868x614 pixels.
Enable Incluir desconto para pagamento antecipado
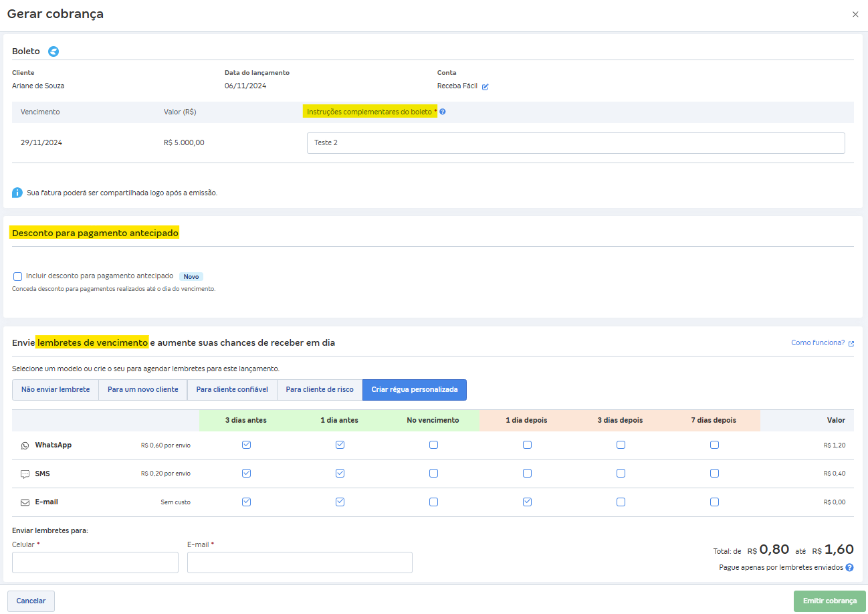click(17, 276)
